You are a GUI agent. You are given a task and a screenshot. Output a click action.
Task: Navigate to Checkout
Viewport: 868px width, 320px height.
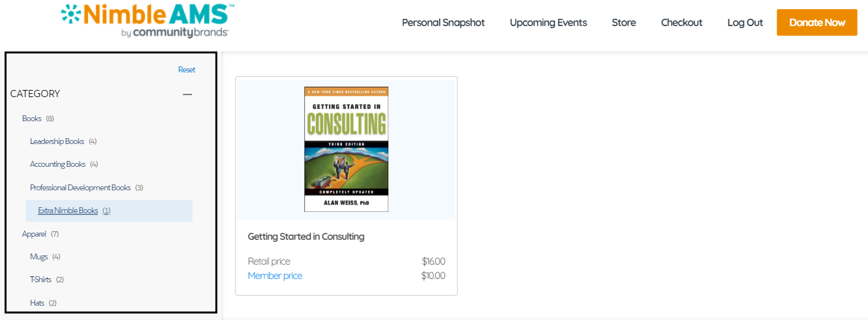click(x=681, y=23)
